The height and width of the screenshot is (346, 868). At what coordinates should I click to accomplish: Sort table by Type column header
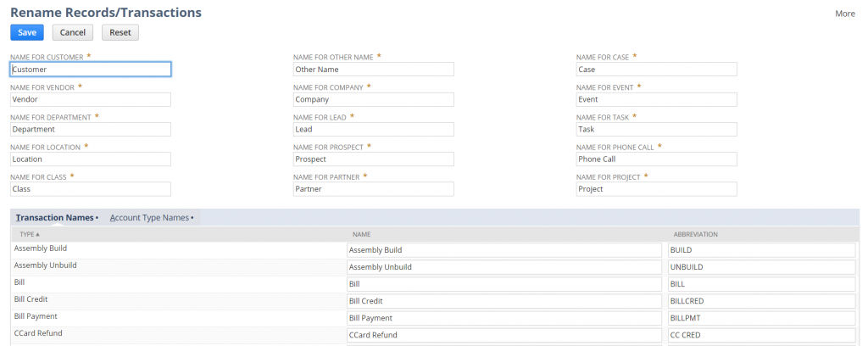pos(30,234)
